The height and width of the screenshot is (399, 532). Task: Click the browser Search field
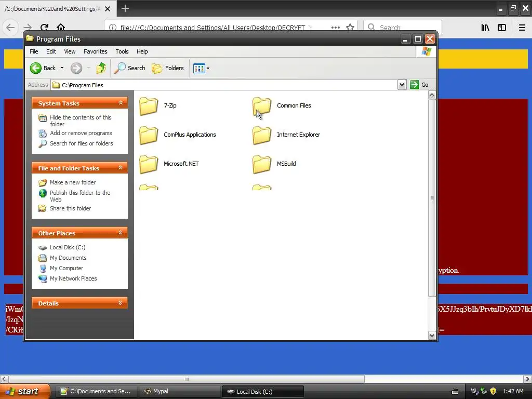pos(403,28)
